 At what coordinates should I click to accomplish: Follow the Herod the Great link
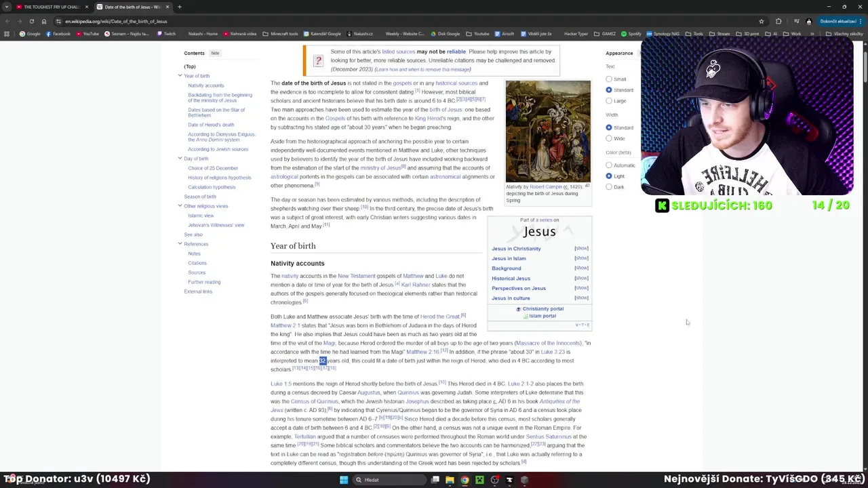click(x=440, y=317)
